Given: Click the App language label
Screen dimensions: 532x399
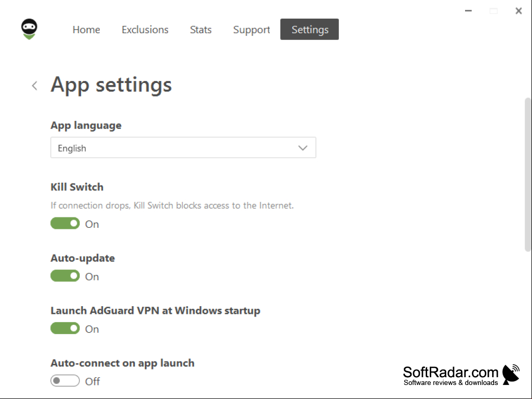Looking at the screenshot, I should 86,126.
